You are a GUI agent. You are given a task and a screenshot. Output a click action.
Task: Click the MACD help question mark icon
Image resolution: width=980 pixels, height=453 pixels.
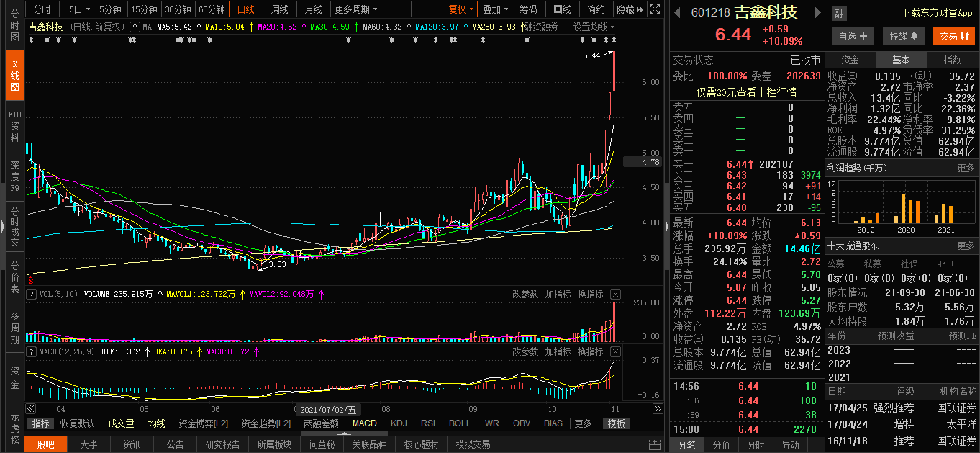31,351
